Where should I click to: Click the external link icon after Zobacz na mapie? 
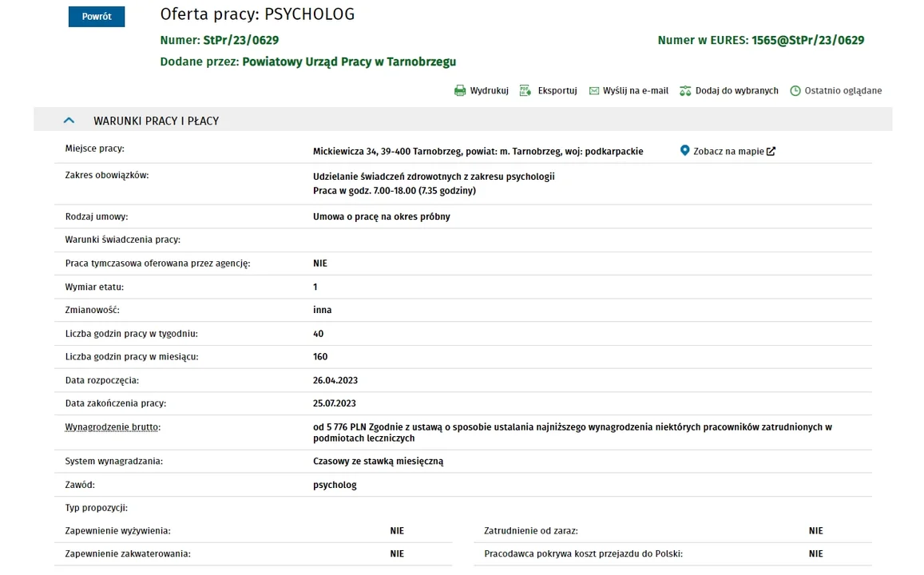coord(771,152)
